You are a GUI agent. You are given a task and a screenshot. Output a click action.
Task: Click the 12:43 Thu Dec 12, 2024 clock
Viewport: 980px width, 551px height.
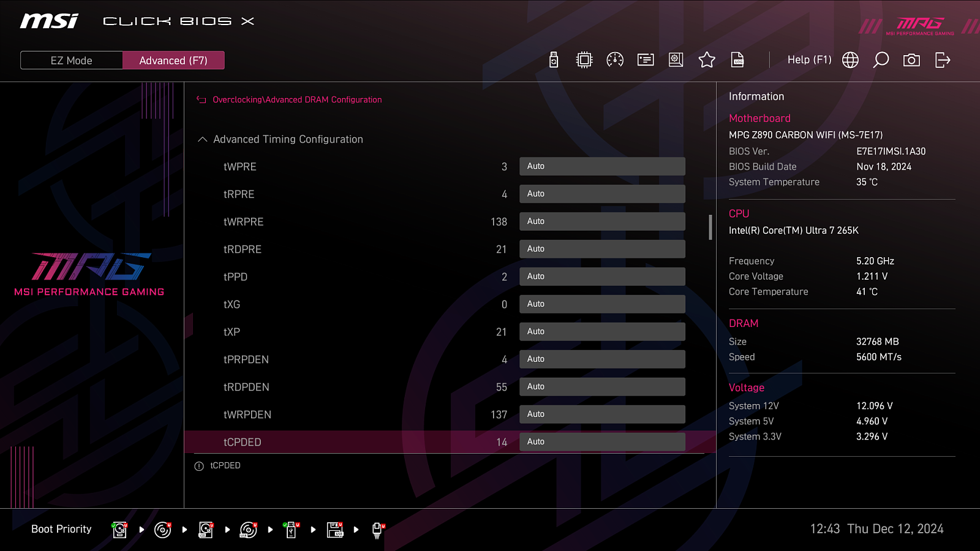click(877, 529)
